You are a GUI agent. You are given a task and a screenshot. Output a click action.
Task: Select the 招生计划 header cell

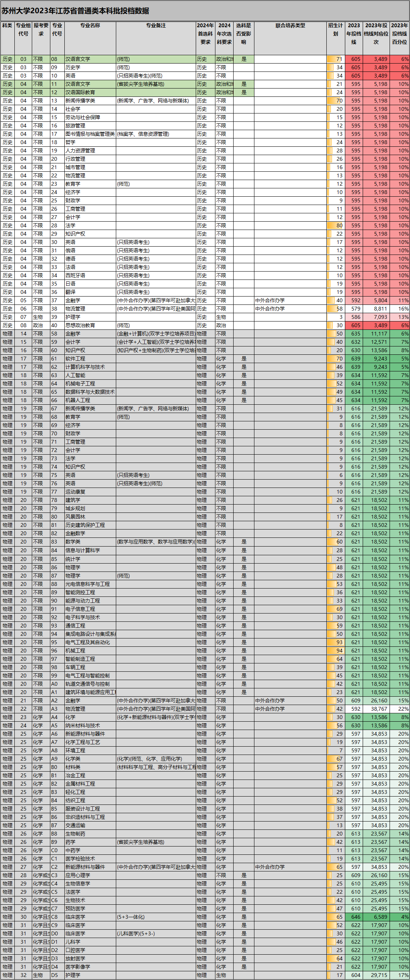click(335, 29)
